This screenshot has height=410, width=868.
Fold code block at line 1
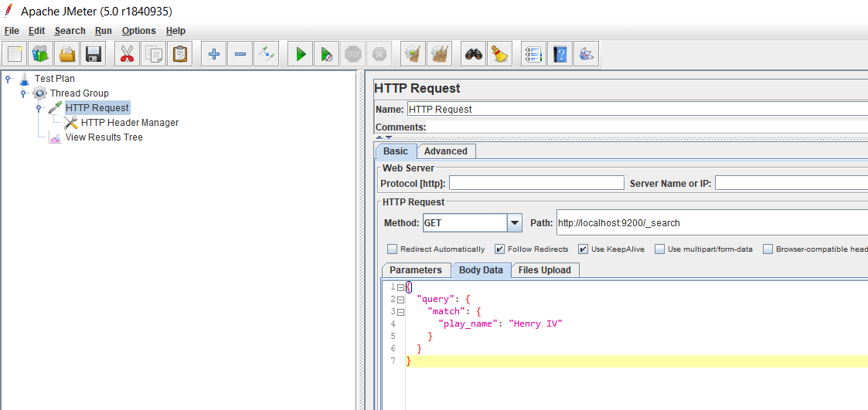(400, 287)
